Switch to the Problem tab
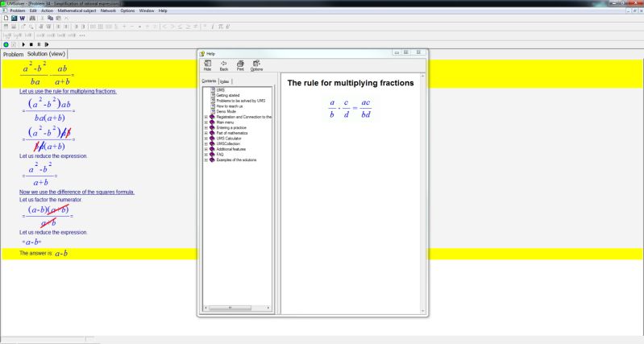The height and width of the screenshot is (344, 644). (x=13, y=54)
